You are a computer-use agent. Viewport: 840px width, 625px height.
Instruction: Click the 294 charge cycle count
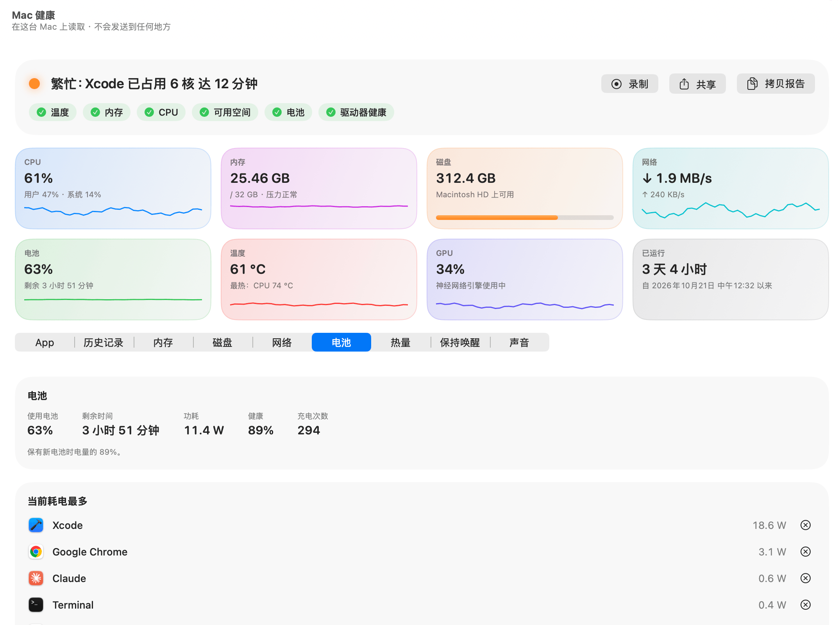[x=309, y=430]
